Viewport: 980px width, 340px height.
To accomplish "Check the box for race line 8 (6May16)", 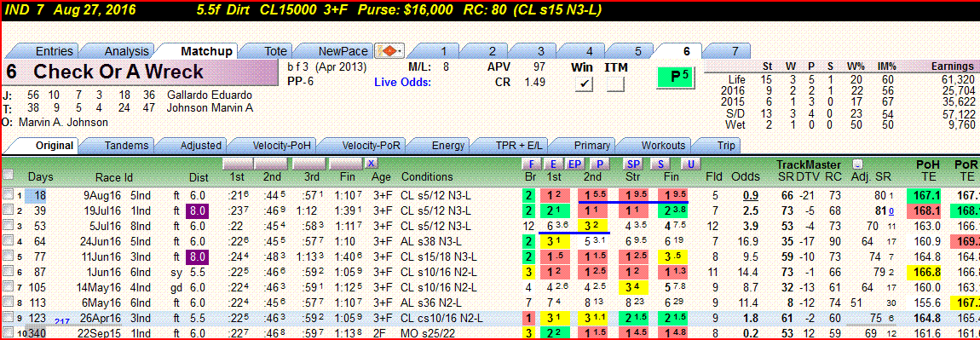I will pyautogui.click(x=8, y=303).
